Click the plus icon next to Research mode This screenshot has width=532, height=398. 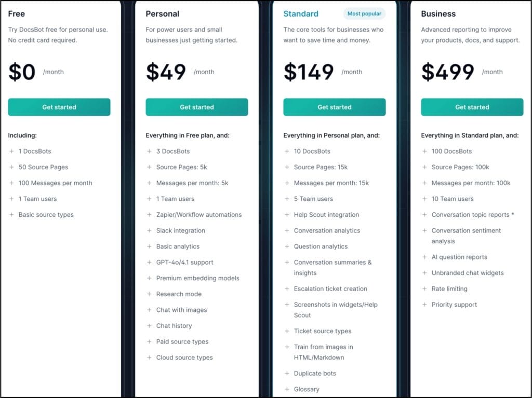(x=149, y=294)
